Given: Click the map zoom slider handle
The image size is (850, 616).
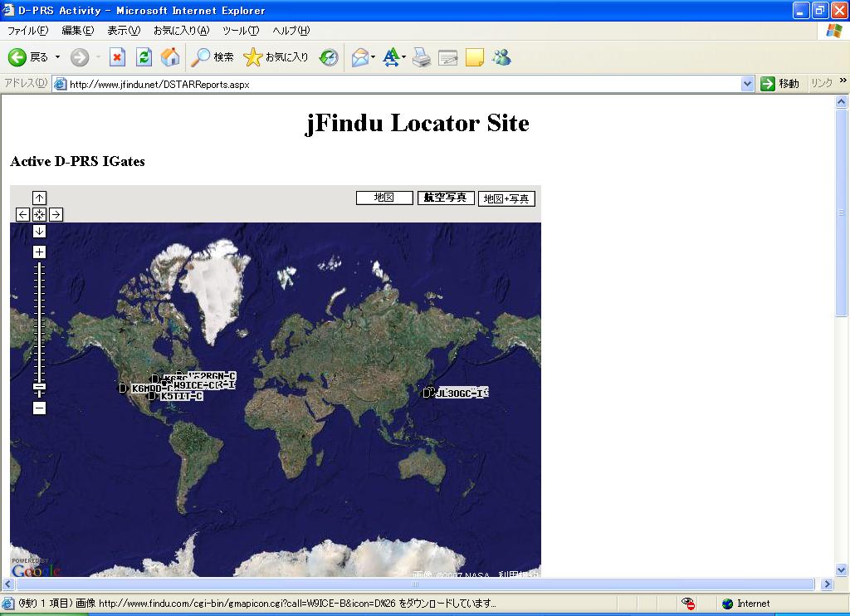Looking at the screenshot, I should pyautogui.click(x=39, y=387).
